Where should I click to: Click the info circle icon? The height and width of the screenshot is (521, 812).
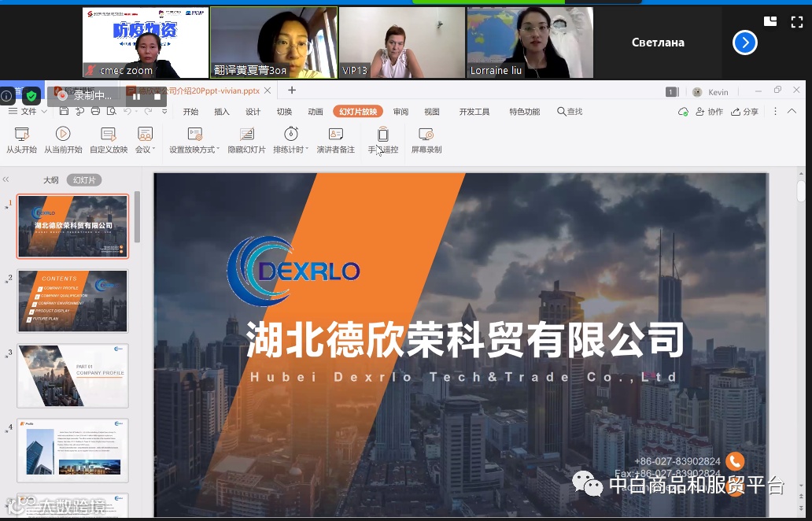click(7, 96)
